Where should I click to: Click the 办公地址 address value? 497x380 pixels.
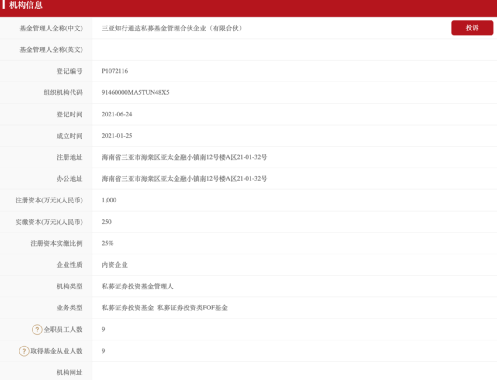pyautogui.click(x=184, y=179)
